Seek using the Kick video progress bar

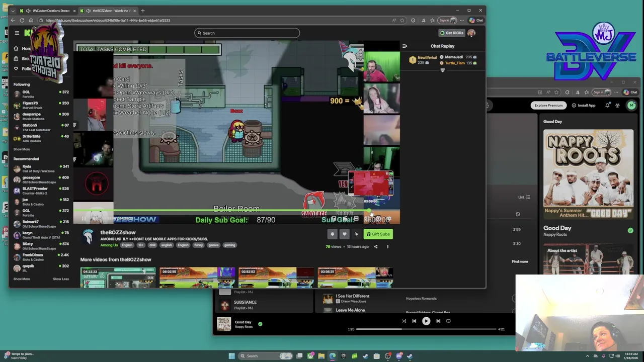coord(236,210)
